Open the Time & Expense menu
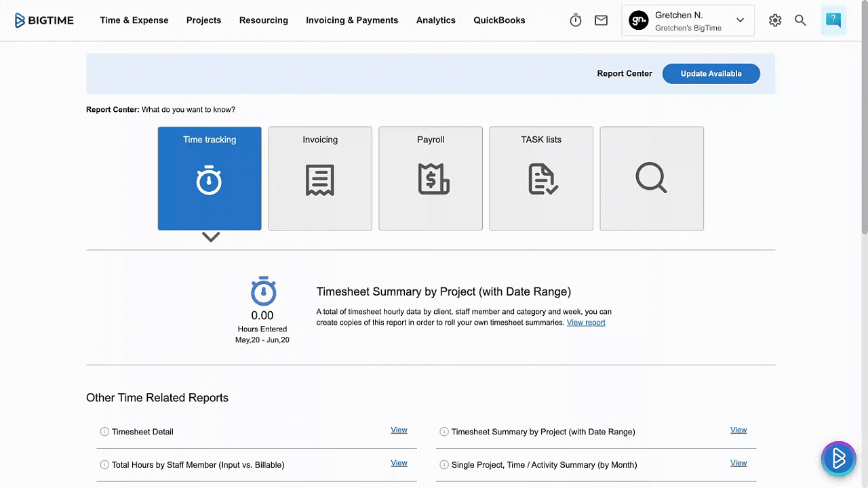Viewport: 868px width, 488px height. [x=134, y=20]
